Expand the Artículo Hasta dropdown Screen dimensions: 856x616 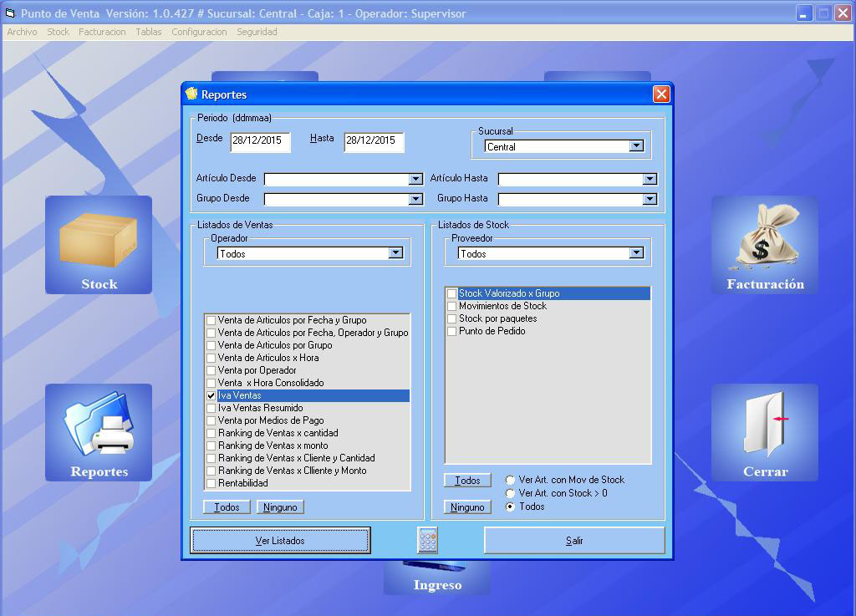click(x=650, y=179)
